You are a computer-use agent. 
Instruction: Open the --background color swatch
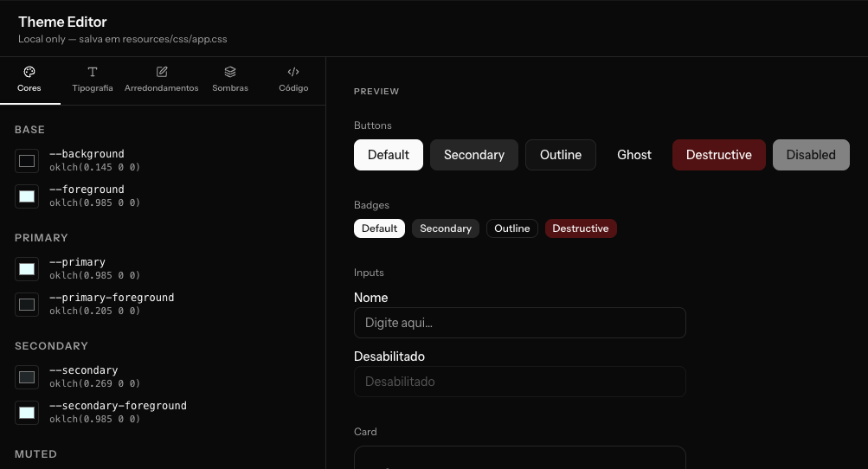click(27, 161)
